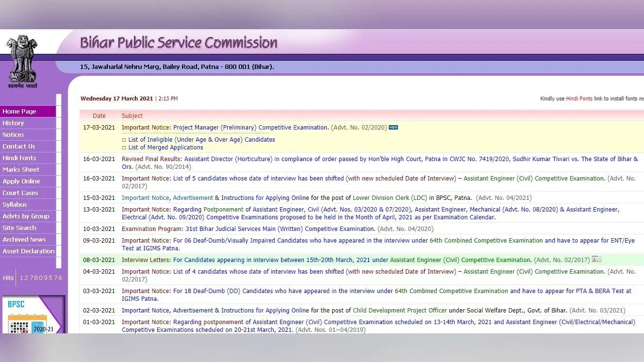
Task: Click the "Wednesday 17 March 2021" date text
Action: 116,99
